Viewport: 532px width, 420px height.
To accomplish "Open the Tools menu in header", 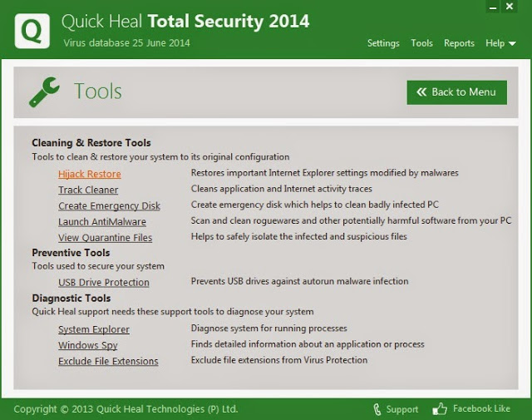I will pyautogui.click(x=421, y=43).
